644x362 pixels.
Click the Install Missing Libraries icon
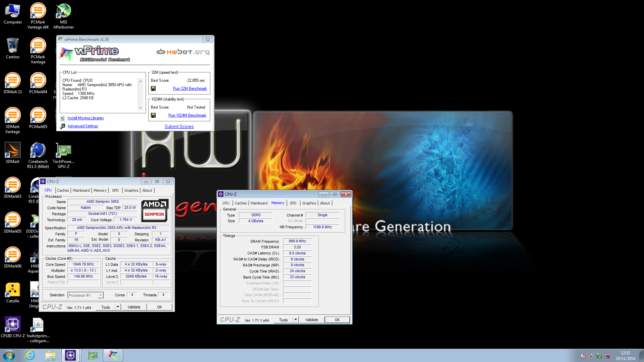(62, 118)
